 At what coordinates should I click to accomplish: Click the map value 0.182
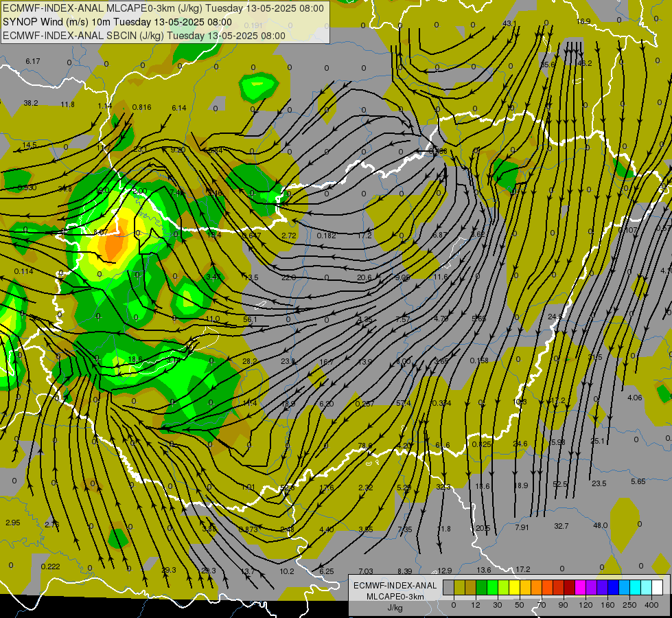point(327,236)
